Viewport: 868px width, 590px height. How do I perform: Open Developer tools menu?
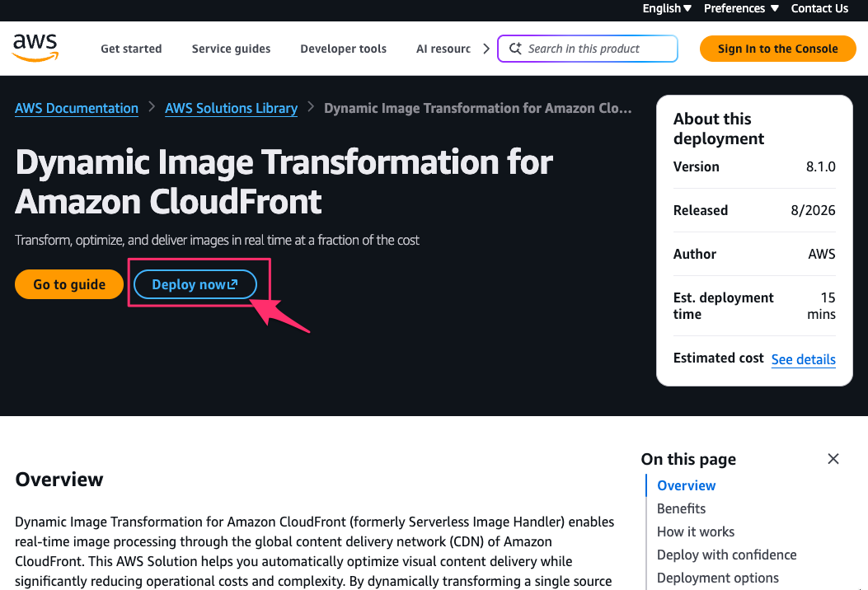343,49
